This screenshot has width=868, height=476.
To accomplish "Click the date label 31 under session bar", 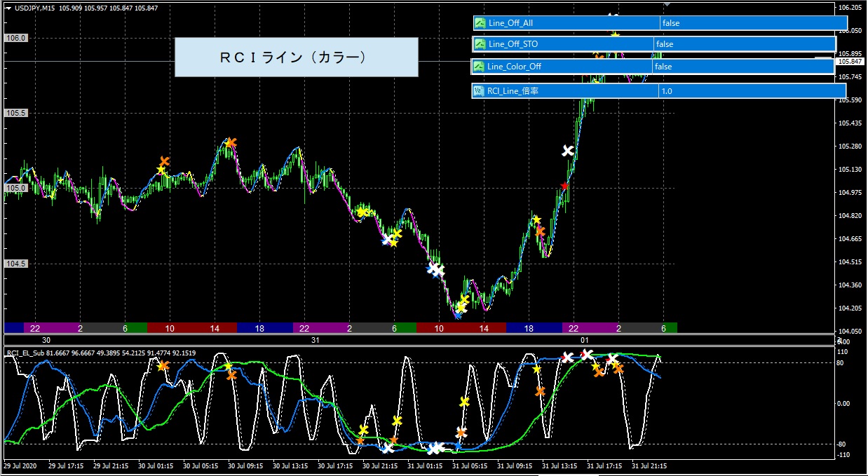I will [x=316, y=339].
